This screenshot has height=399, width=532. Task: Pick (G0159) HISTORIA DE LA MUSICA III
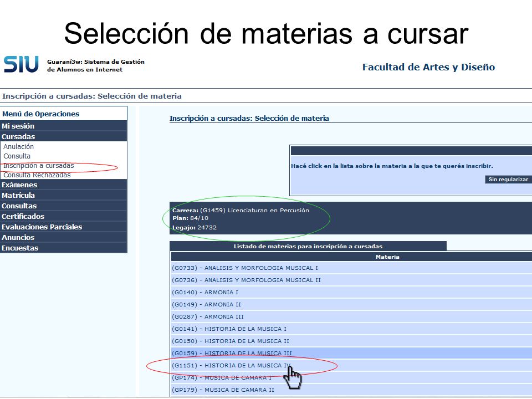point(351,353)
